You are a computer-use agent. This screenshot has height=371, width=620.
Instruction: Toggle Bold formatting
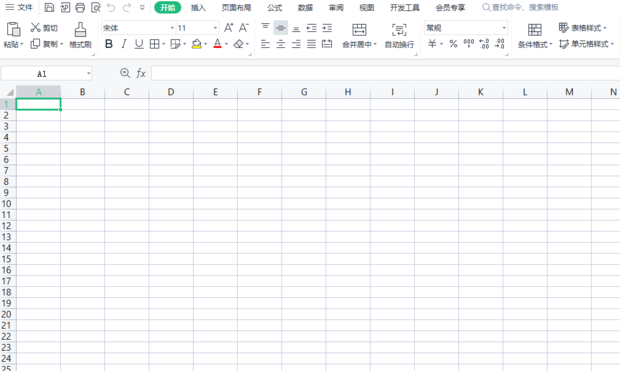pyautogui.click(x=109, y=44)
